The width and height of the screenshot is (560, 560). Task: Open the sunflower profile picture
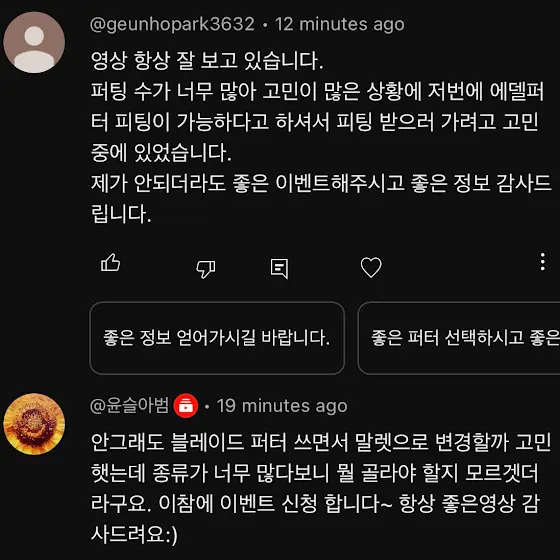coord(34,424)
